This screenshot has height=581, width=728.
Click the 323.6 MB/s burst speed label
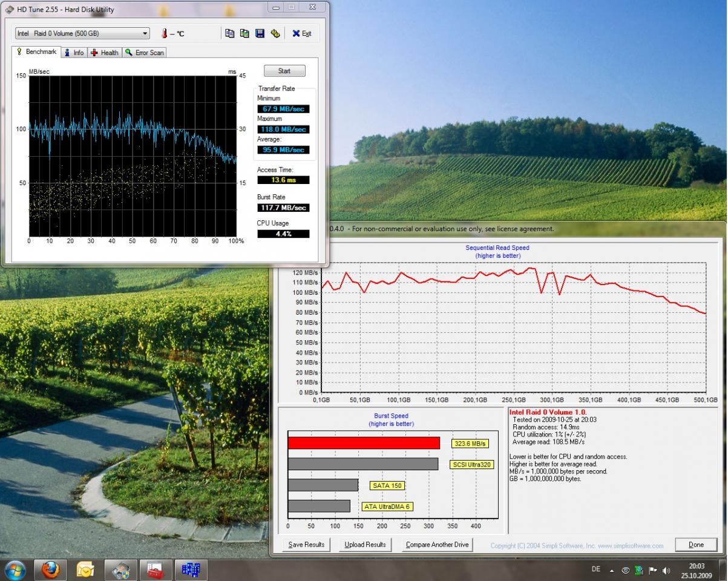(x=470, y=444)
